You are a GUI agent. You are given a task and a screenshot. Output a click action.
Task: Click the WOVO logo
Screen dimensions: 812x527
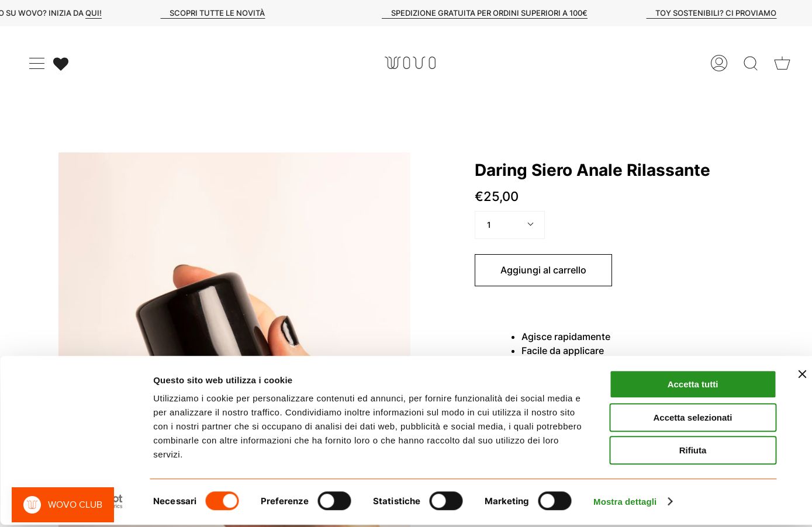[410, 63]
